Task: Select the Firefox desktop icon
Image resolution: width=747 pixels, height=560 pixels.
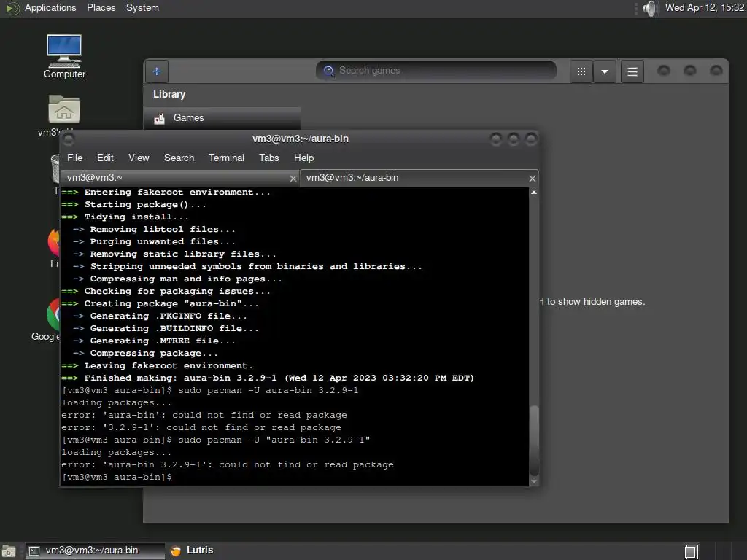Action: coord(54,248)
